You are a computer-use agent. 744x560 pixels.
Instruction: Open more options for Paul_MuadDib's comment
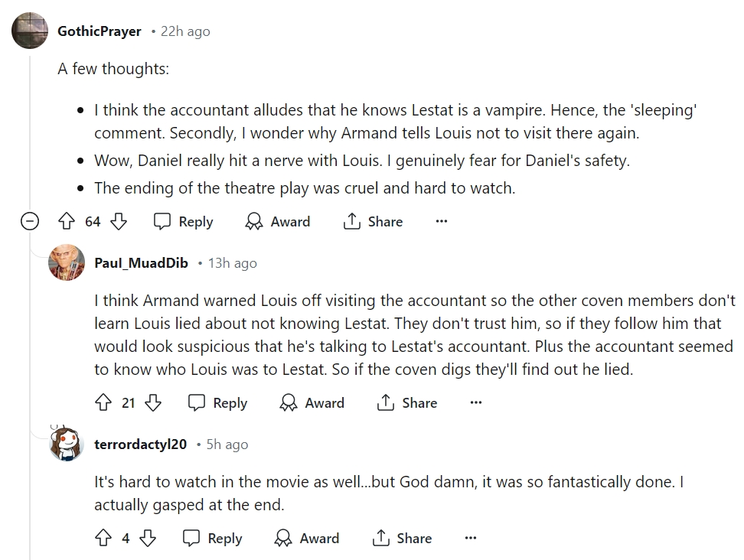476,403
